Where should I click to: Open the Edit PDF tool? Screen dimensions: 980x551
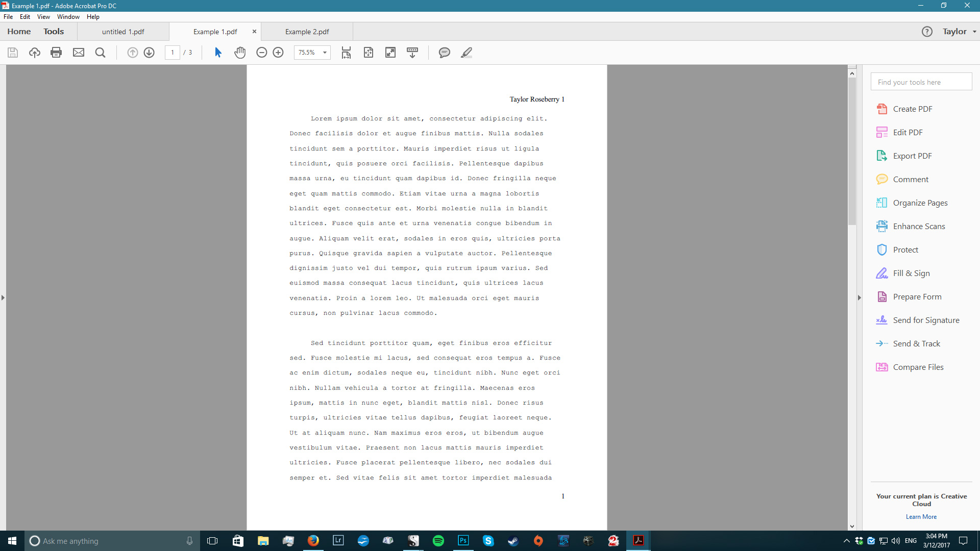coord(900,132)
